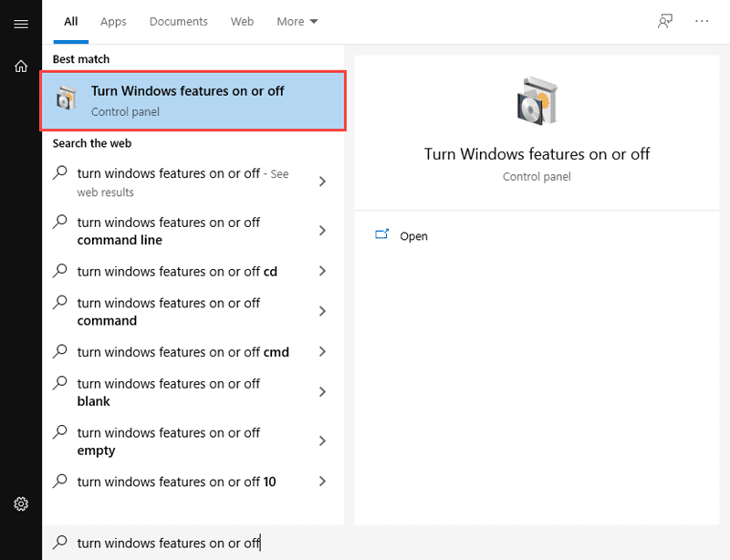Select 'turn windows features on or off command' suggestion
The width and height of the screenshot is (730, 560).
[169, 312]
